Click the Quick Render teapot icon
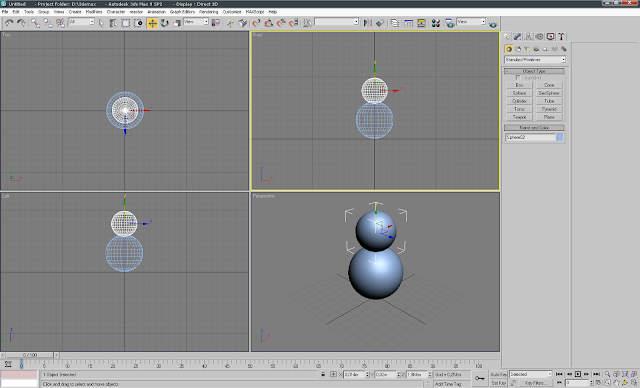The height and width of the screenshot is (388, 640). pyautogui.click(x=493, y=24)
